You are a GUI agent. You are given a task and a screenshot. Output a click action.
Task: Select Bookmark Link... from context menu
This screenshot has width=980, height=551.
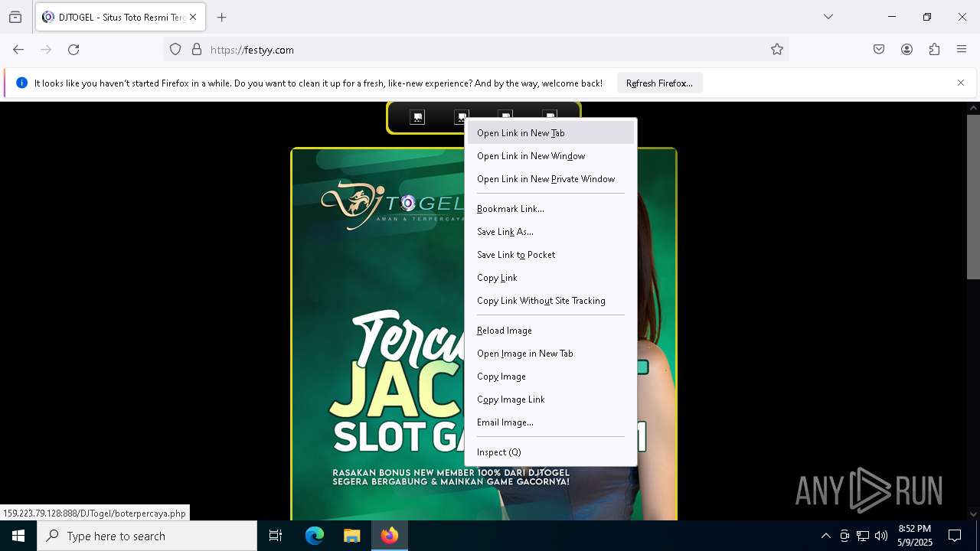(550, 209)
